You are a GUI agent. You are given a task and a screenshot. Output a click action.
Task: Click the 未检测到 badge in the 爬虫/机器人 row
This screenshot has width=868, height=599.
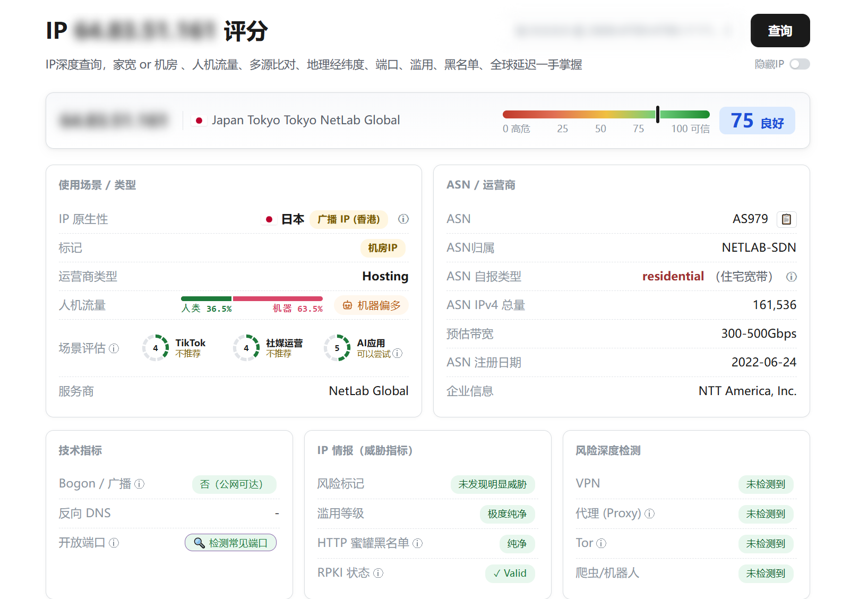pyautogui.click(x=766, y=574)
